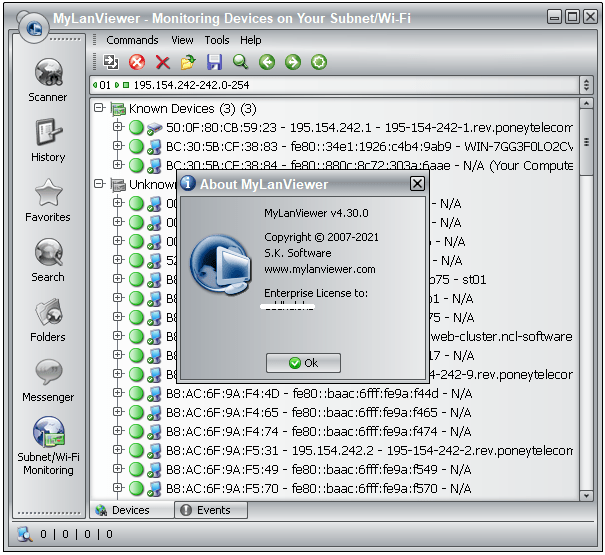Image resolution: width=605 pixels, height=555 pixels.
Task: Maximize the MyLanViewer window
Action: coord(572,17)
